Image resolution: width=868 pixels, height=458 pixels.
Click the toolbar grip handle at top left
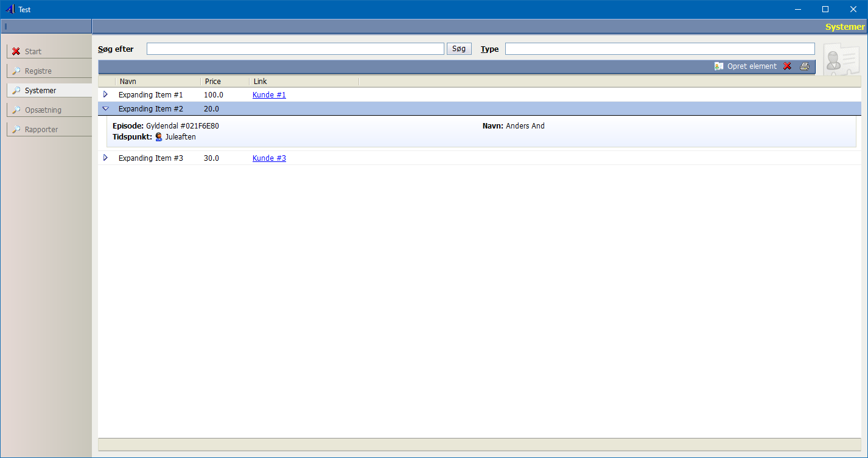coord(5,27)
